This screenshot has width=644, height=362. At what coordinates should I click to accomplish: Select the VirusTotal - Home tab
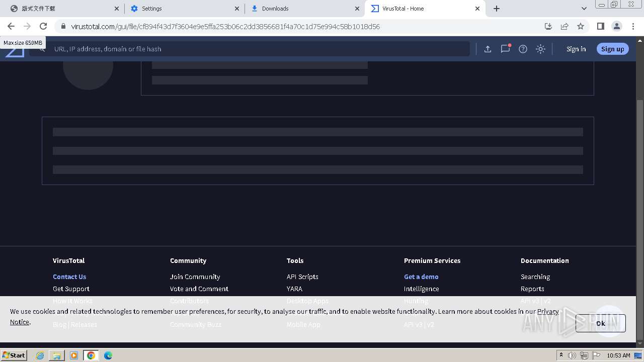[425, 9]
